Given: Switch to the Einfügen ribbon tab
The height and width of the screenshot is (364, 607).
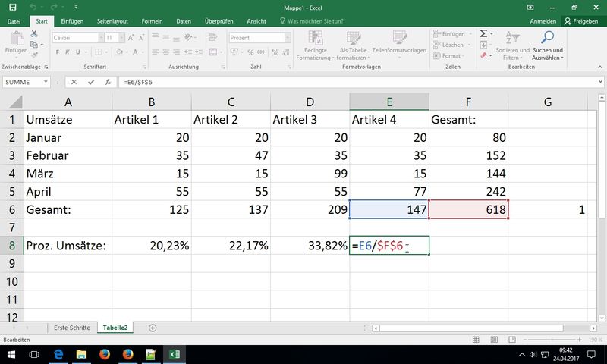Looking at the screenshot, I should [x=72, y=21].
